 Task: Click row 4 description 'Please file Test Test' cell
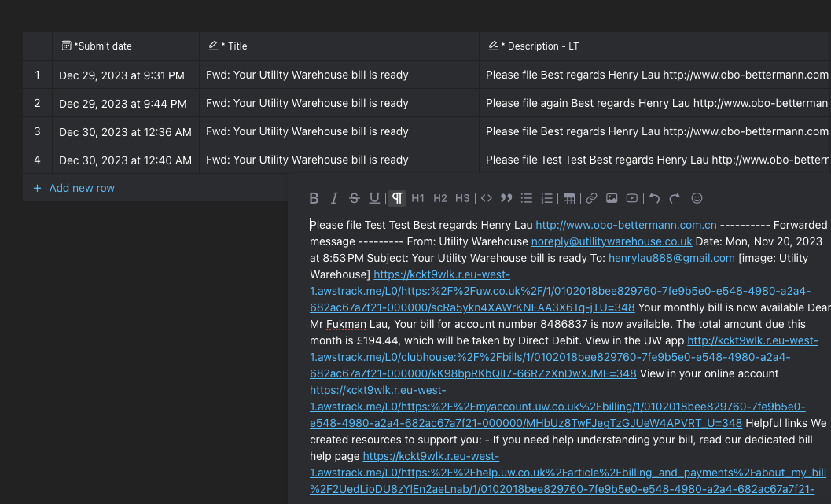coord(655,160)
